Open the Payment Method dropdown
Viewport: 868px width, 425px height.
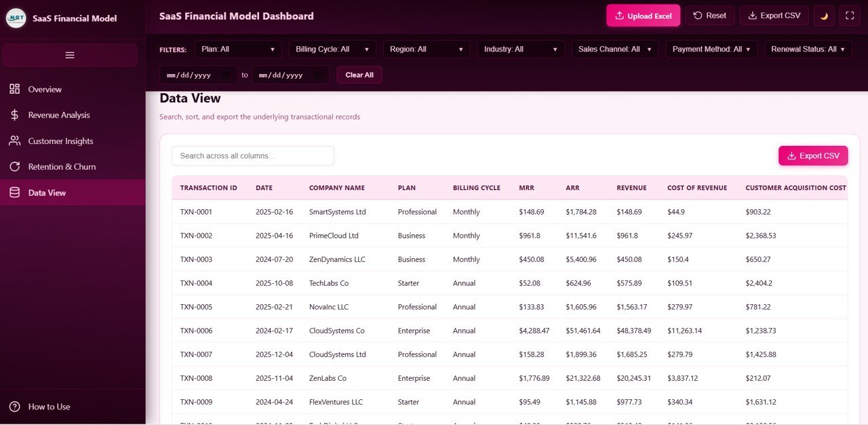coord(711,49)
